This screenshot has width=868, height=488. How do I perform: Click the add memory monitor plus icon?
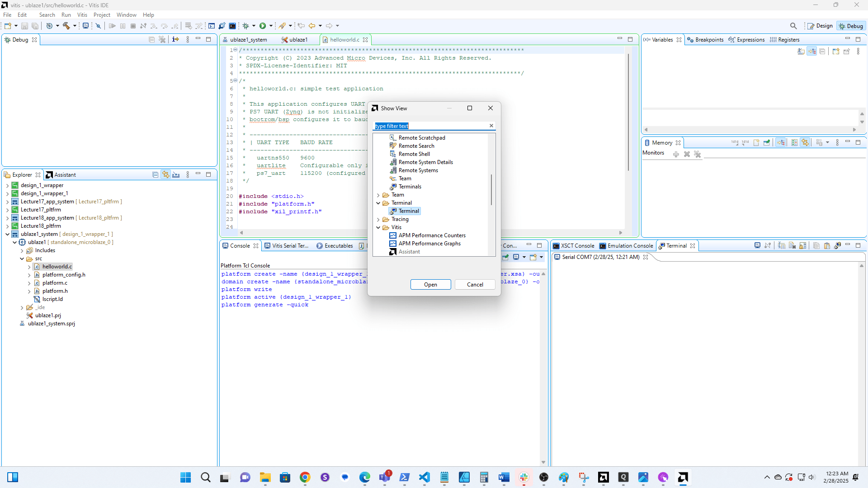(x=676, y=155)
